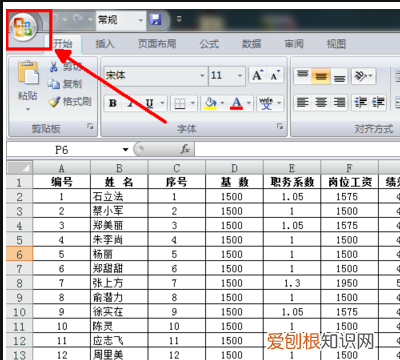Click the grow font size icon

click(x=258, y=76)
